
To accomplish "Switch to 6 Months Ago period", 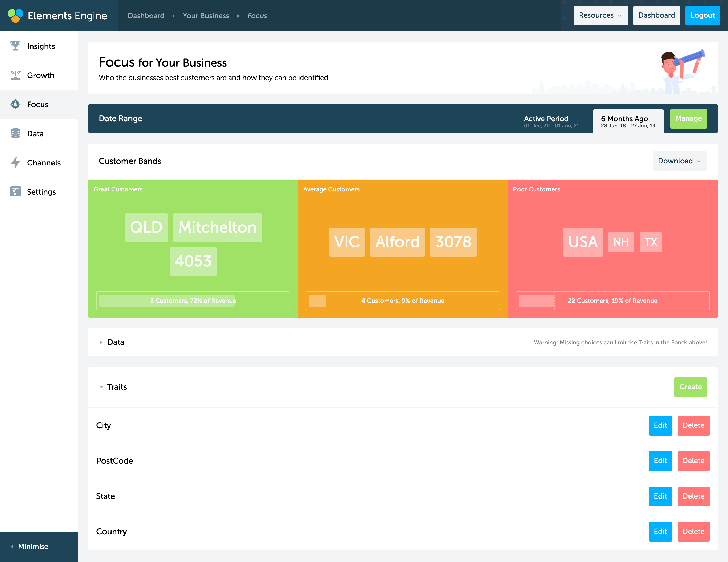I will point(628,122).
